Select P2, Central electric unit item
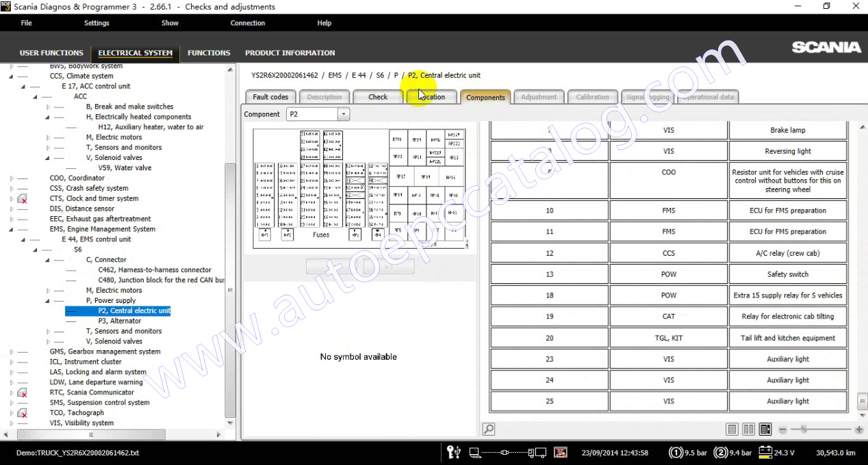The image size is (868, 465). pos(134,311)
